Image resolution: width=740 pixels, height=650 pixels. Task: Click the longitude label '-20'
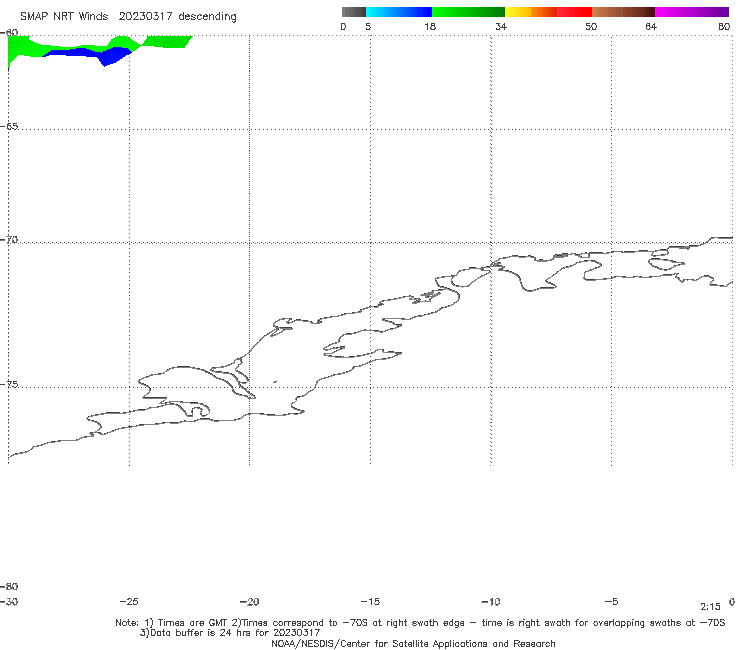[x=249, y=601]
